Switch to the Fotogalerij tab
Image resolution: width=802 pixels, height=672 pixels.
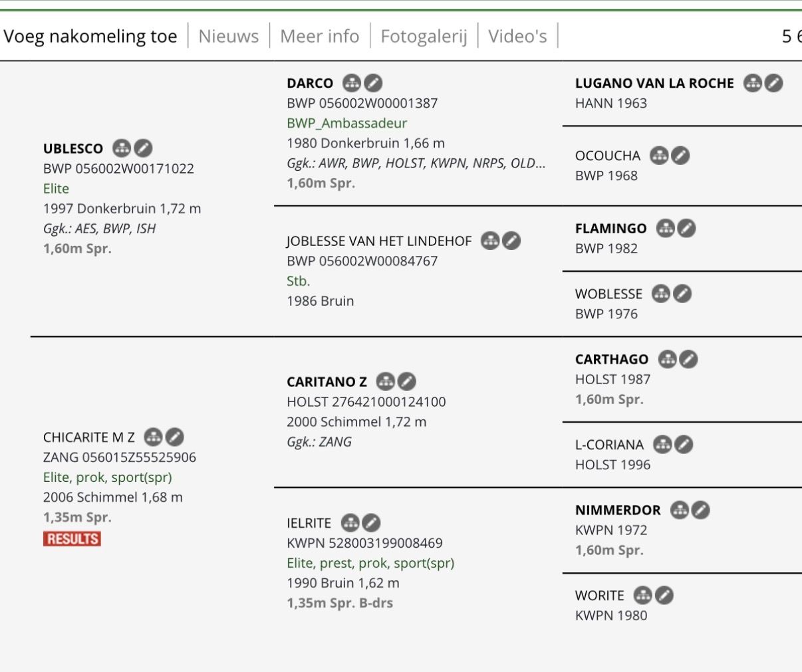[424, 36]
